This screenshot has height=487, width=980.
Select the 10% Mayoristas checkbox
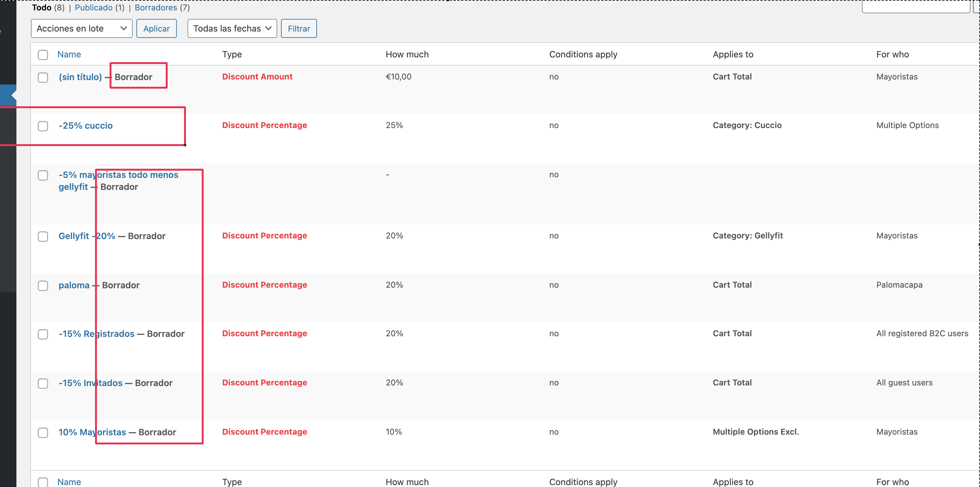pyautogui.click(x=43, y=433)
